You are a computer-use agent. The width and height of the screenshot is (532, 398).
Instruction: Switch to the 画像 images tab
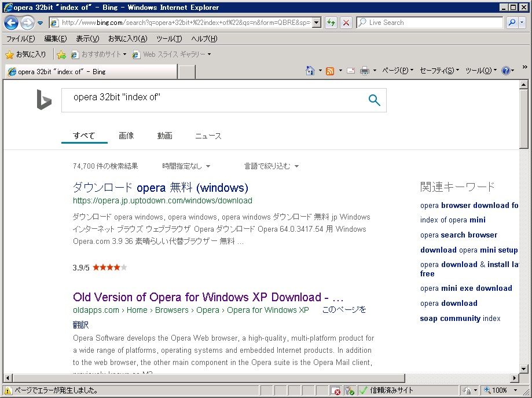tap(126, 136)
